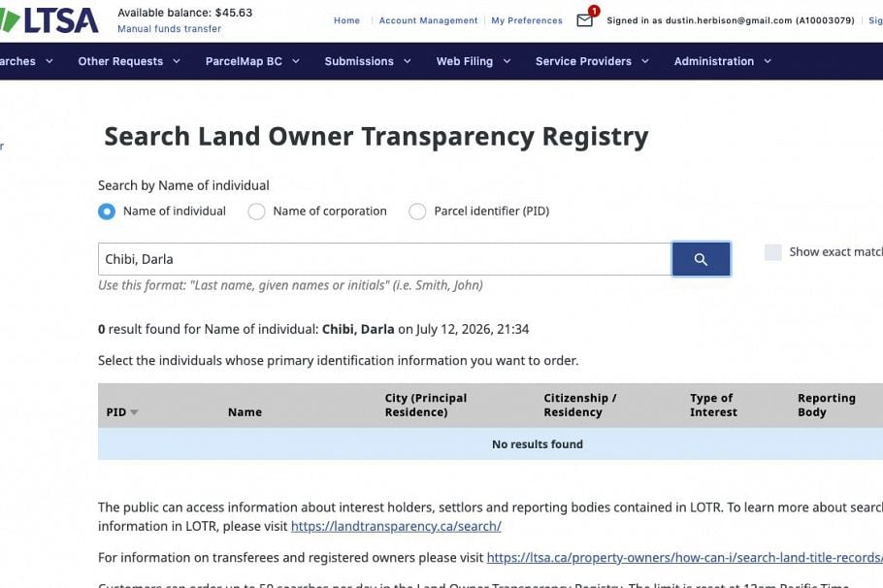Screen dimensions: 883x588
Task: Select Parcel identifier (PID) radio button
Action: click(x=417, y=212)
